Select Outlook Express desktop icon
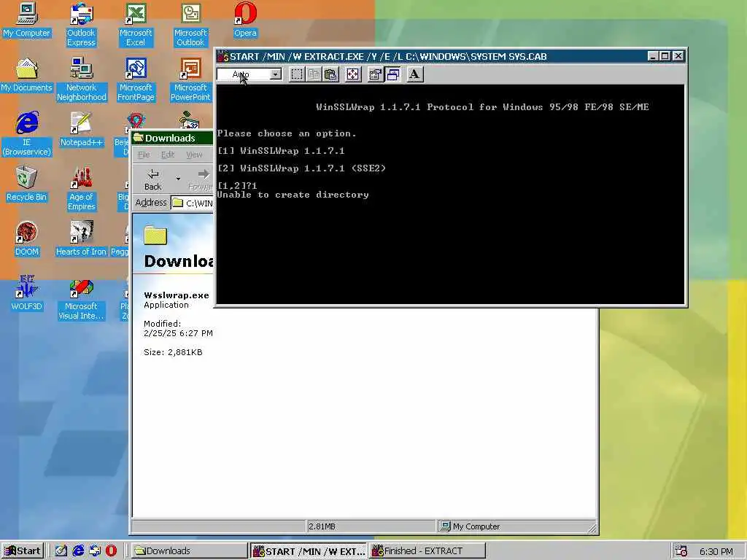The image size is (747, 560). point(81,25)
